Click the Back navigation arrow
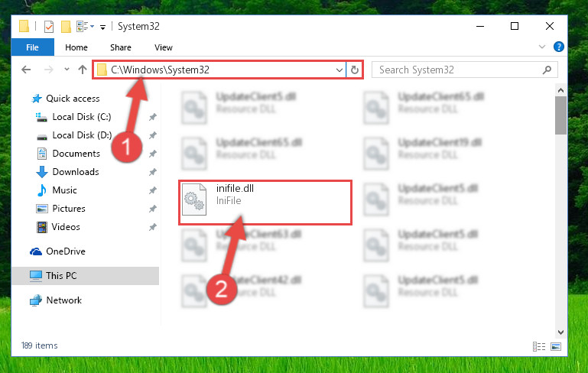 pos(26,70)
